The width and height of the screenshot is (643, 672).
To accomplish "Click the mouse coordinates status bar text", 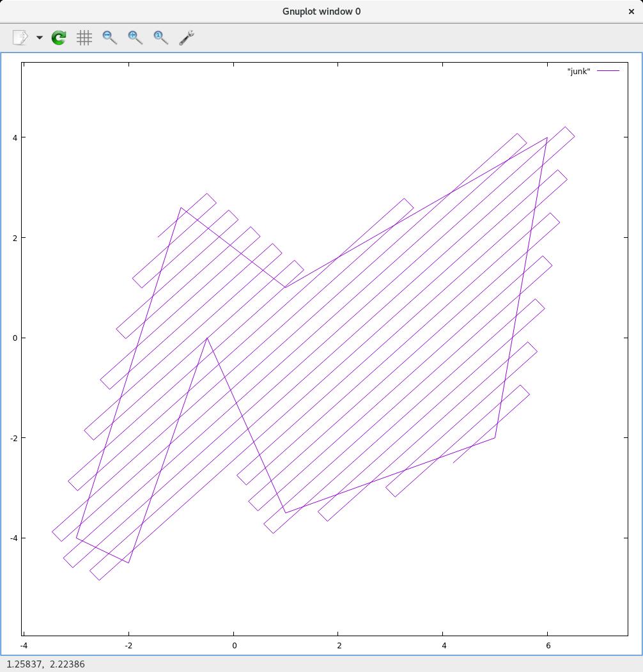I will coord(45,664).
